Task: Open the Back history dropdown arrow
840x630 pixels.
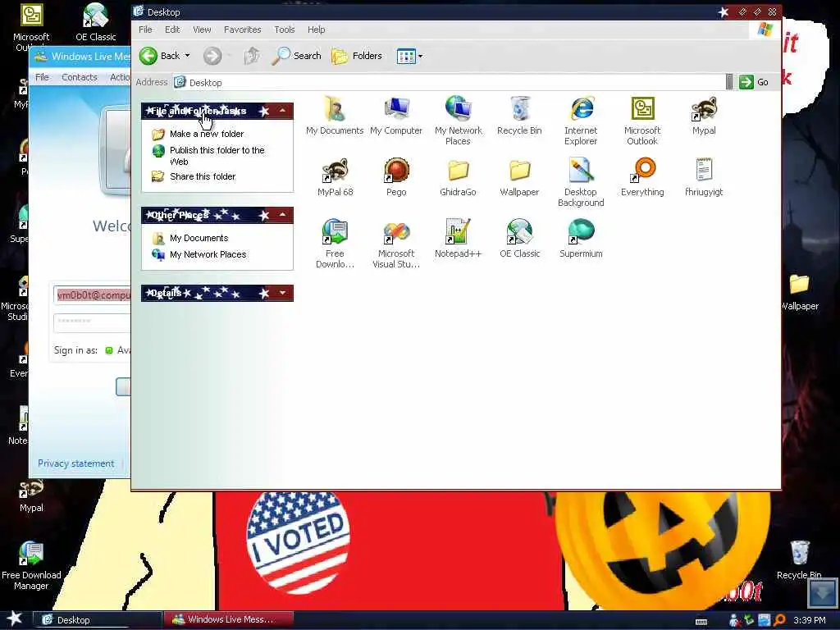Action: click(188, 56)
